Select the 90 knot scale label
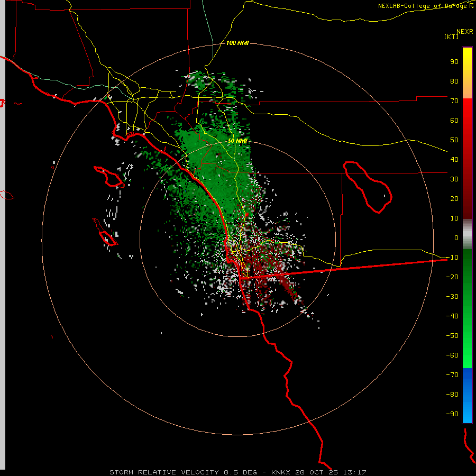This screenshot has height=476, width=476. click(x=454, y=62)
